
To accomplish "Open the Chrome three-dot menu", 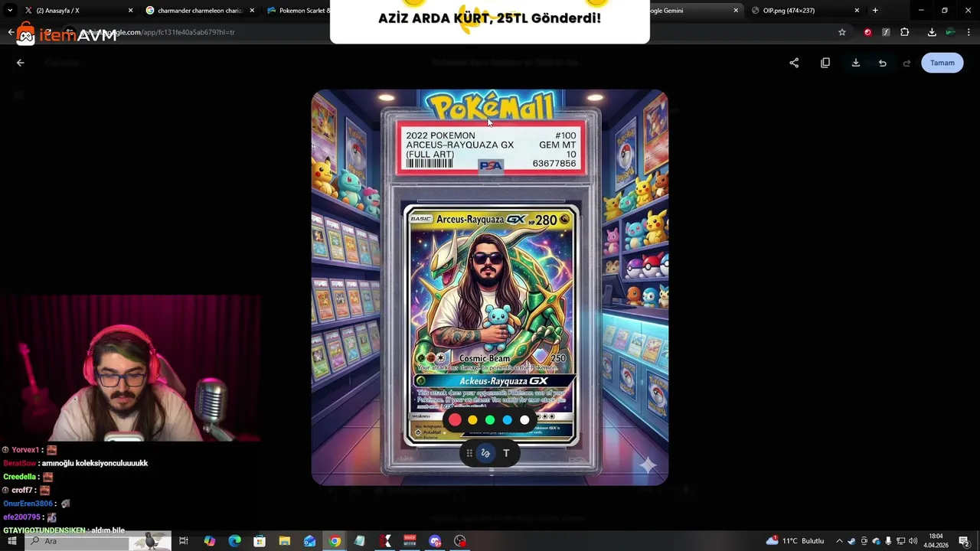I will pyautogui.click(x=969, y=32).
